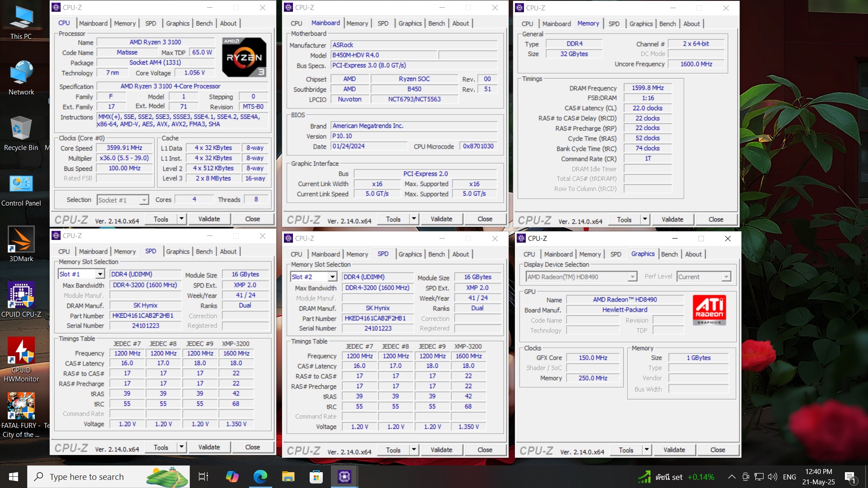The width and height of the screenshot is (868, 488).
Task: Open File Explorer from the taskbar
Action: pos(288,477)
